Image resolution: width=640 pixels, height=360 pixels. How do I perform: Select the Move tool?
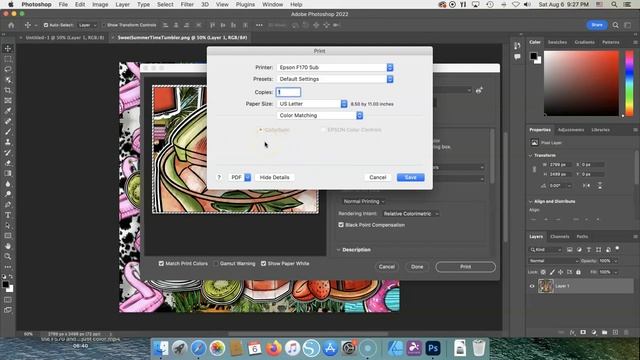pos(8,49)
